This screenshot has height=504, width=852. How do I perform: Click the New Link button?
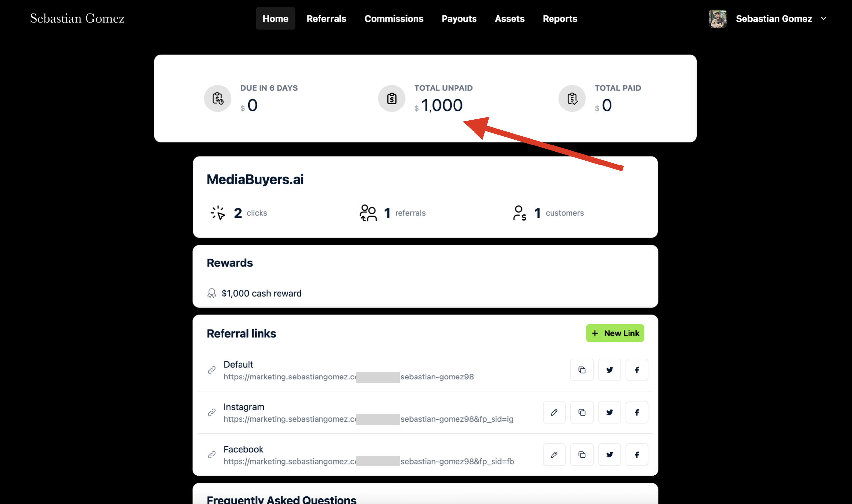pos(615,333)
